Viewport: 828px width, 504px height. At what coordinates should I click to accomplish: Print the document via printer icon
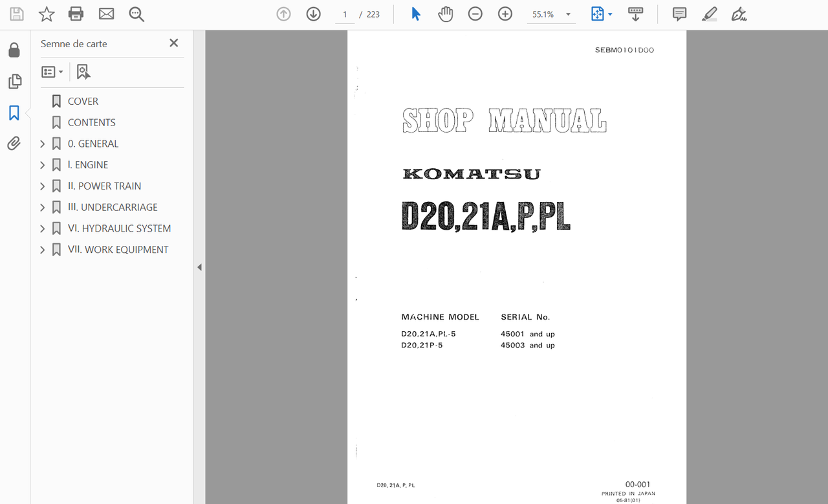coord(76,14)
